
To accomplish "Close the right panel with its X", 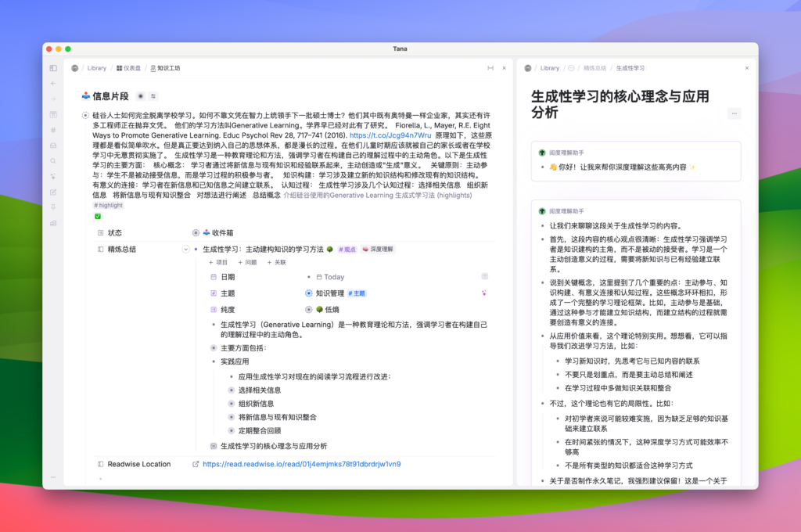I will (x=747, y=68).
